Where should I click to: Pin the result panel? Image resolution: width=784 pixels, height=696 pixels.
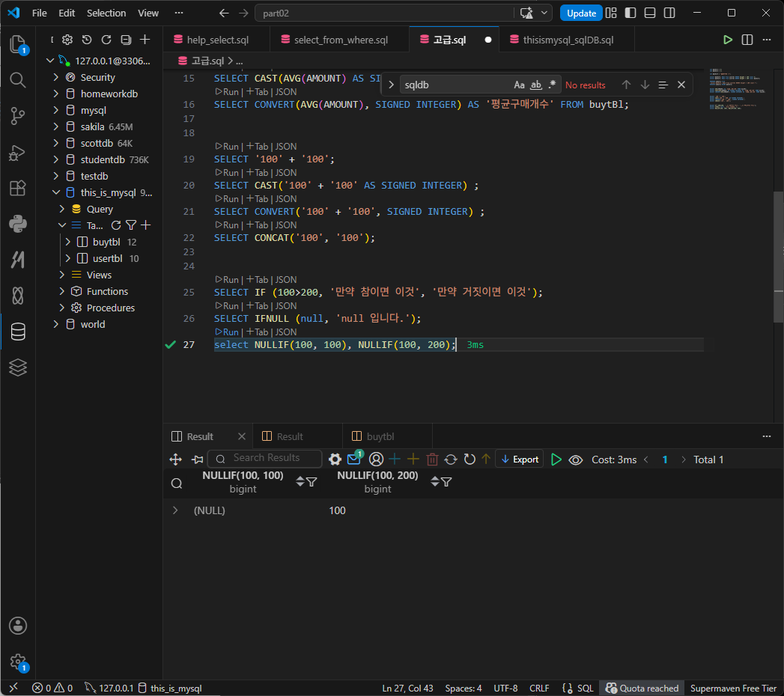pos(198,460)
